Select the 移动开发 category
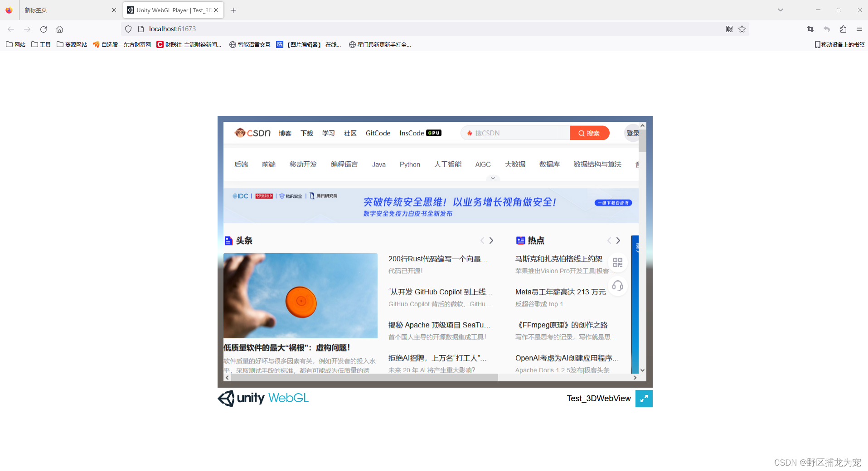This screenshot has height=471, width=868. (303, 164)
